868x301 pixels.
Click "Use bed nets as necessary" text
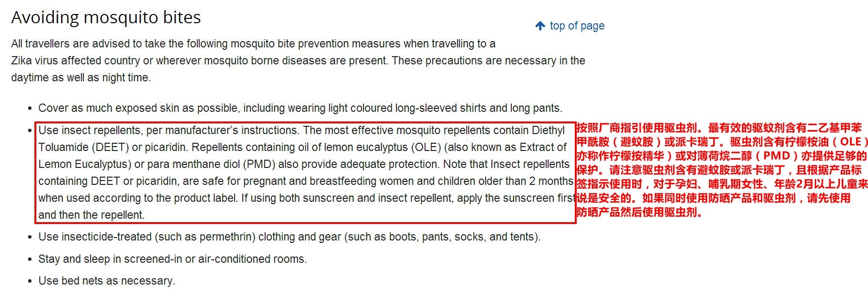[x=106, y=281]
